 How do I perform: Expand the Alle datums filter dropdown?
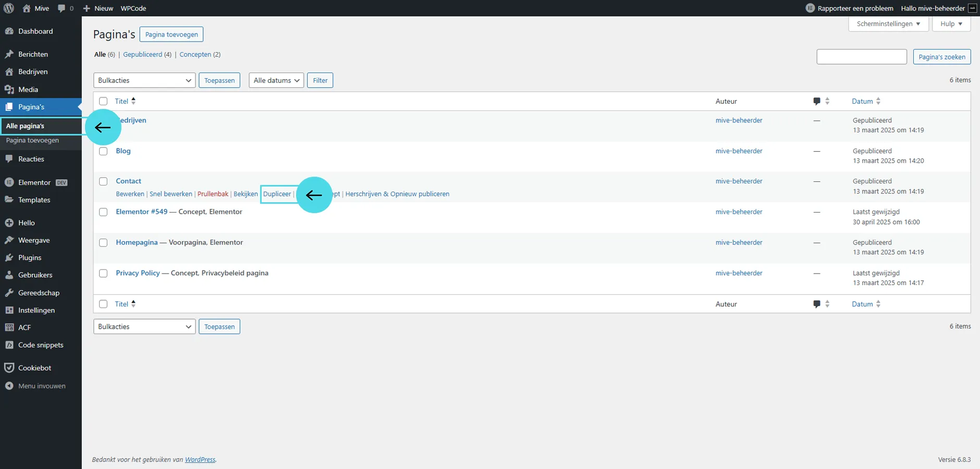coord(276,80)
